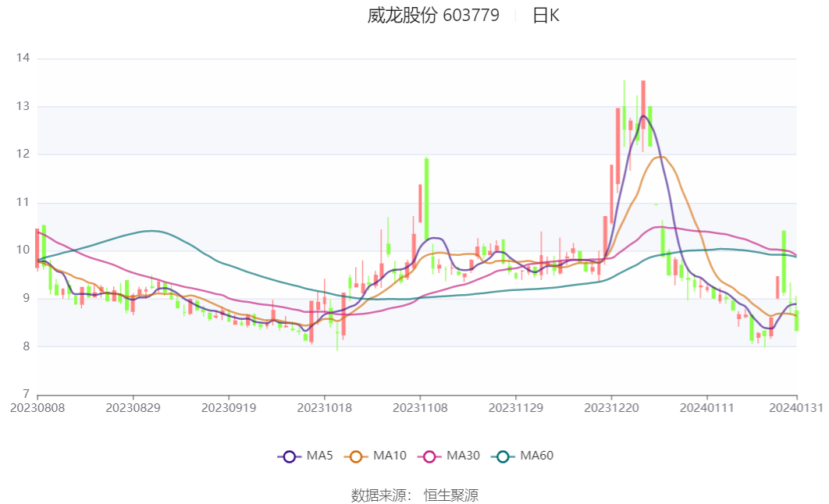The width and height of the screenshot is (829, 504).
Task: Click the 20230919 date axis label
Action: [229, 408]
